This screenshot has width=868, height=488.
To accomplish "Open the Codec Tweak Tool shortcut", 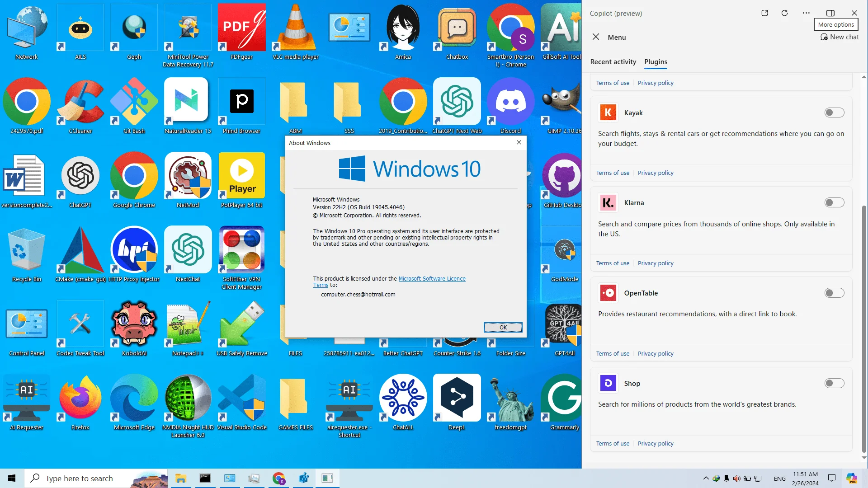I will [80, 328].
